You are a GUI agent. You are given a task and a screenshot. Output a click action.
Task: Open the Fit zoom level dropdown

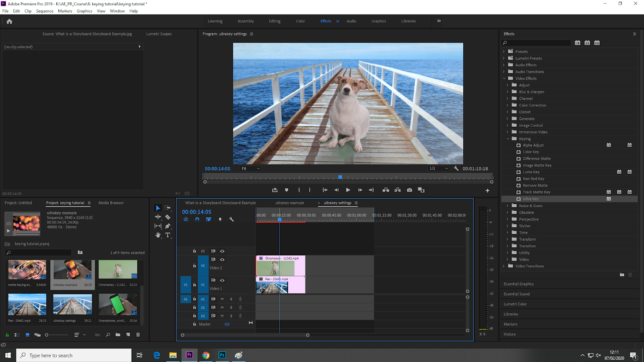tap(250, 169)
